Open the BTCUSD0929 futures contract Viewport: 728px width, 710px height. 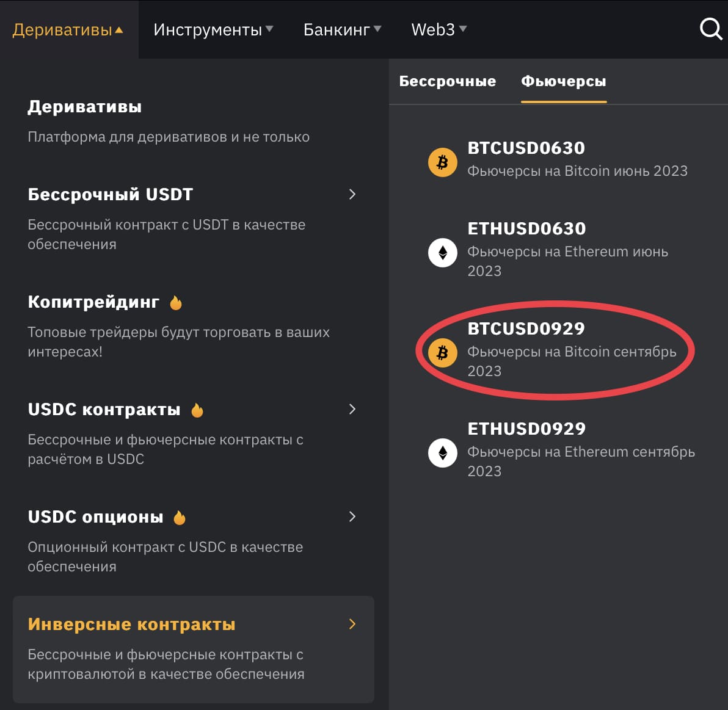tap(526, 328)
